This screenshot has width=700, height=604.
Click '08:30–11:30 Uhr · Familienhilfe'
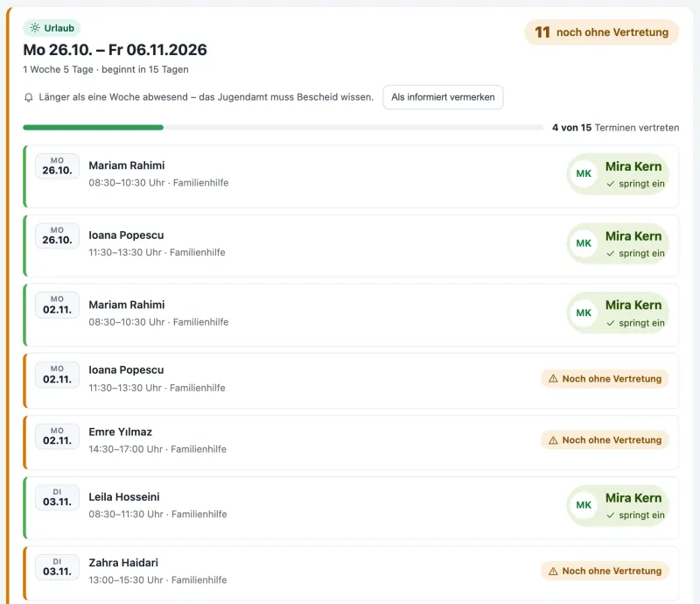click(x=158, y=514)
